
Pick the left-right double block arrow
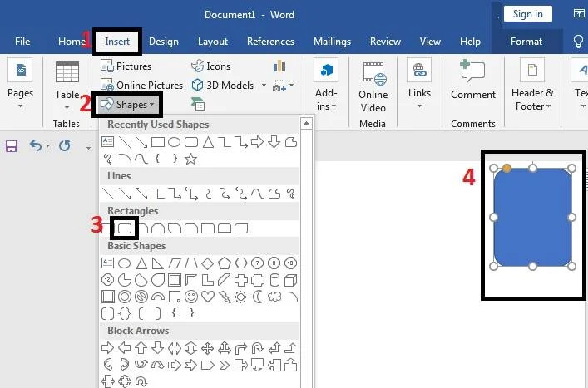(175, 348)
